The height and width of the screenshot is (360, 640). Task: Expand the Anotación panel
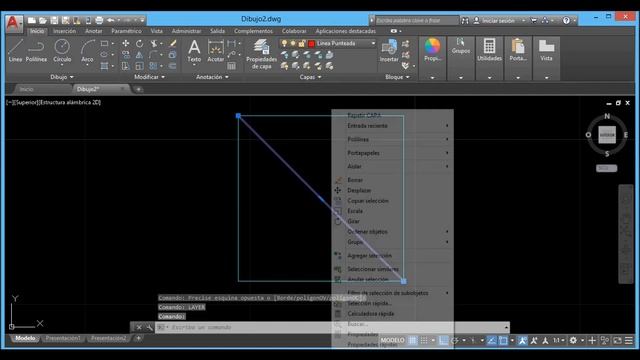click(212, 77)
